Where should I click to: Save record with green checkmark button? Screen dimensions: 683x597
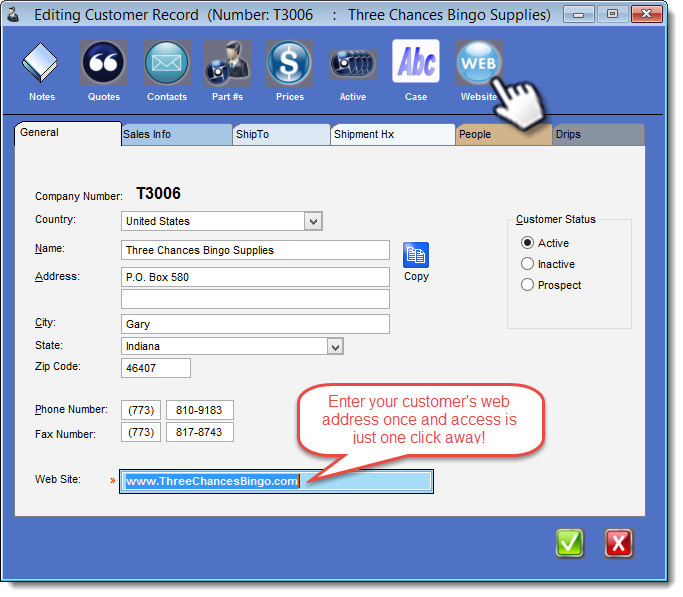pyautogui.click(x=570, y=543)
